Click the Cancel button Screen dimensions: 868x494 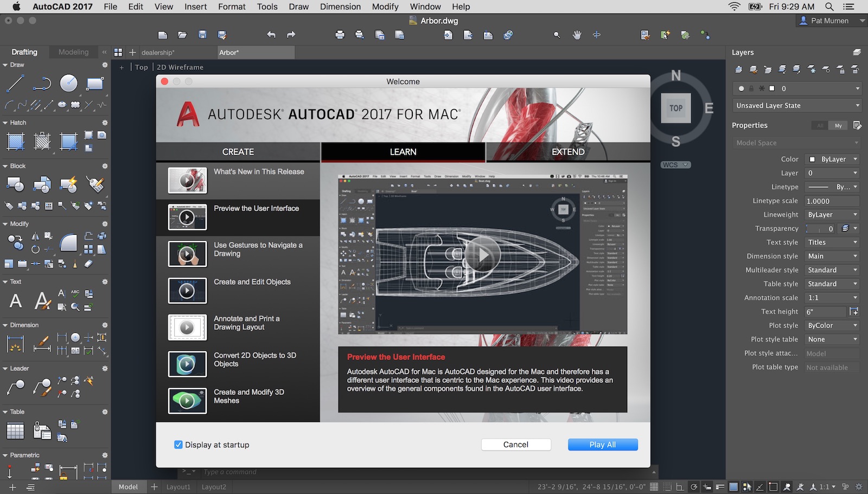(516, 445)
